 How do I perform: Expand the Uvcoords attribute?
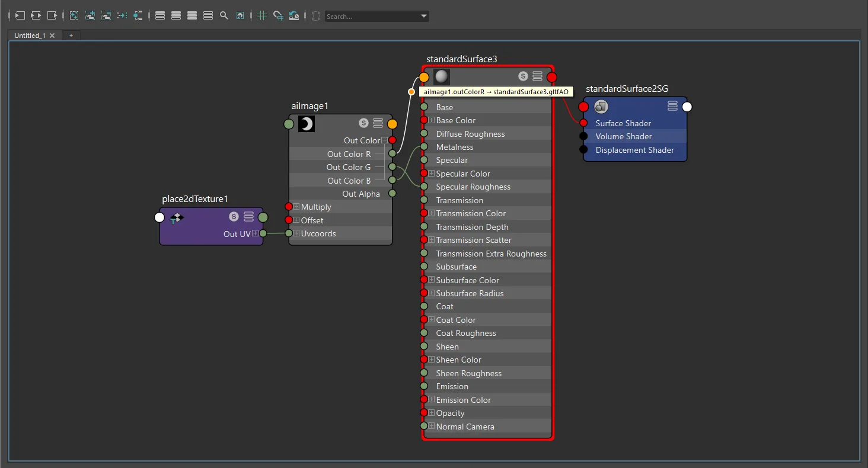click(296, 233)
